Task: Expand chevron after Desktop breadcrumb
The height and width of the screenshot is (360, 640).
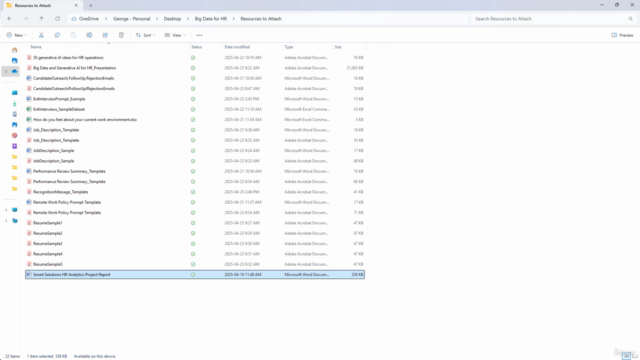Action: coord(188,19)
